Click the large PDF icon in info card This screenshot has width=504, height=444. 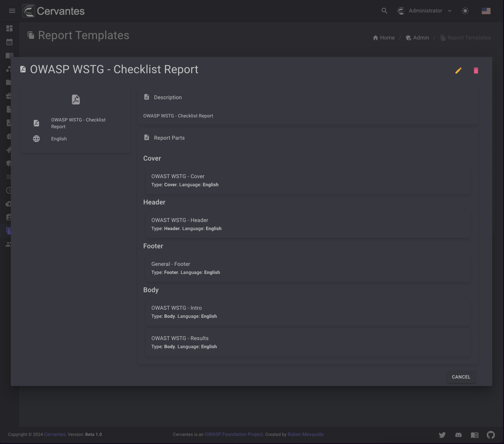pyautogui.click(x=76, y=100)
